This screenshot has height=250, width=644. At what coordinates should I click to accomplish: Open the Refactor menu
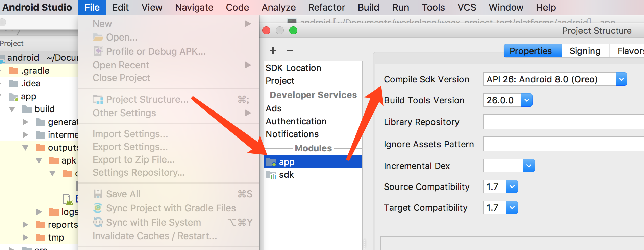326,7
